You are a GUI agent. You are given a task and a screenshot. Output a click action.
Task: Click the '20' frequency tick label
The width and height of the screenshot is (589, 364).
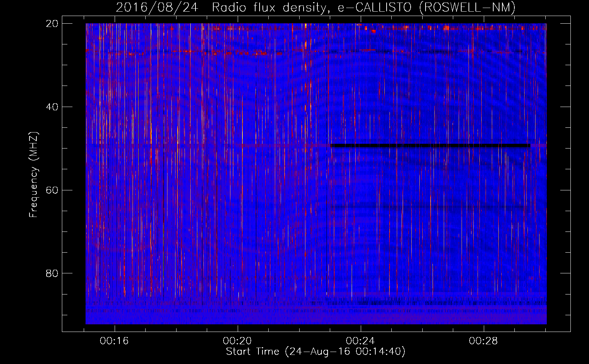pyautogui.click(x=52, y=24)
